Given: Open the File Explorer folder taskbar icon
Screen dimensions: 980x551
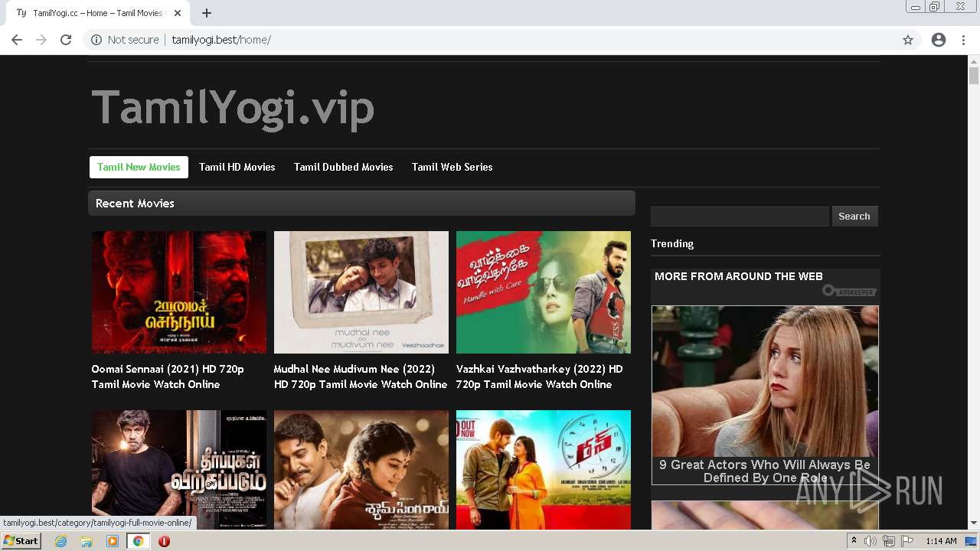Looking at the screenshot, I should [87, 541].
